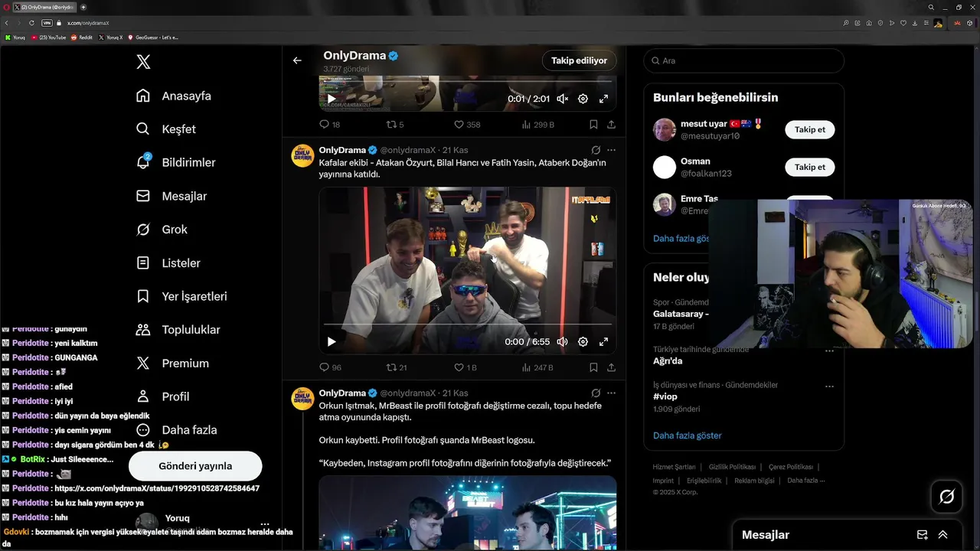Click Kafalar video progress bar
Image resolution: width=980 pixels, height=551 pixels.
pos(468,324)
